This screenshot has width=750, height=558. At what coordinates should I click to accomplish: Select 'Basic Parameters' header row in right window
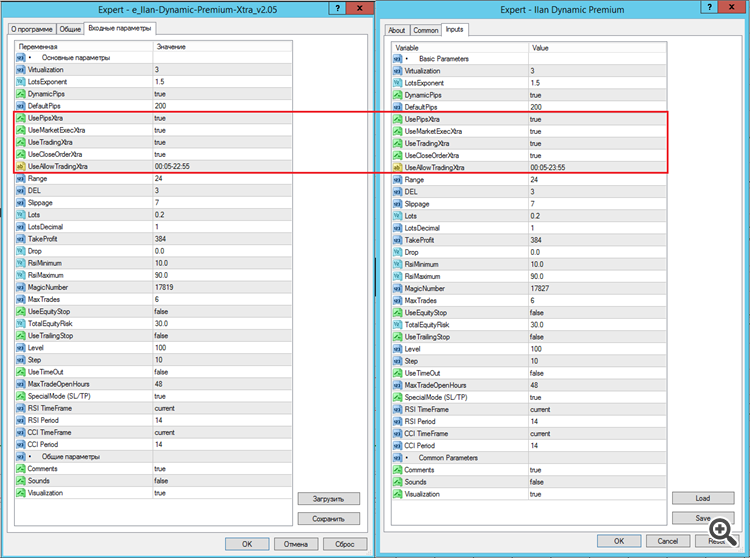click(x=529, y=59)
